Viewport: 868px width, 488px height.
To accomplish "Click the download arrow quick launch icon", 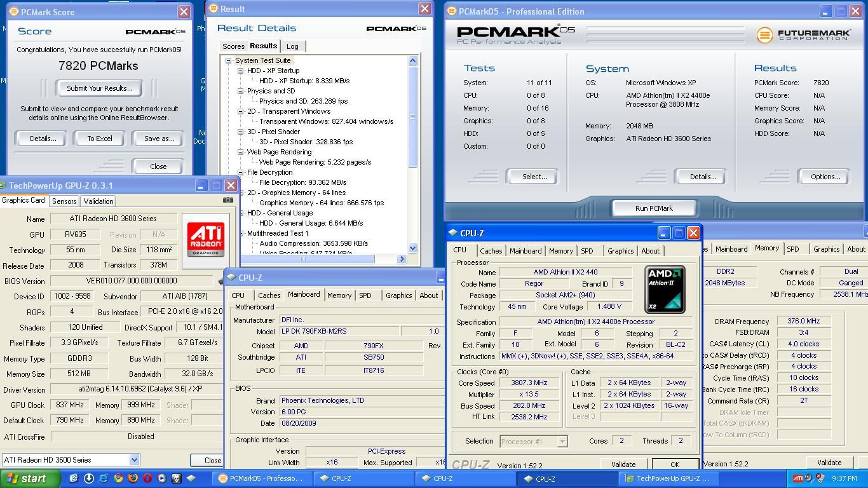I will click(x=88, y=478).
